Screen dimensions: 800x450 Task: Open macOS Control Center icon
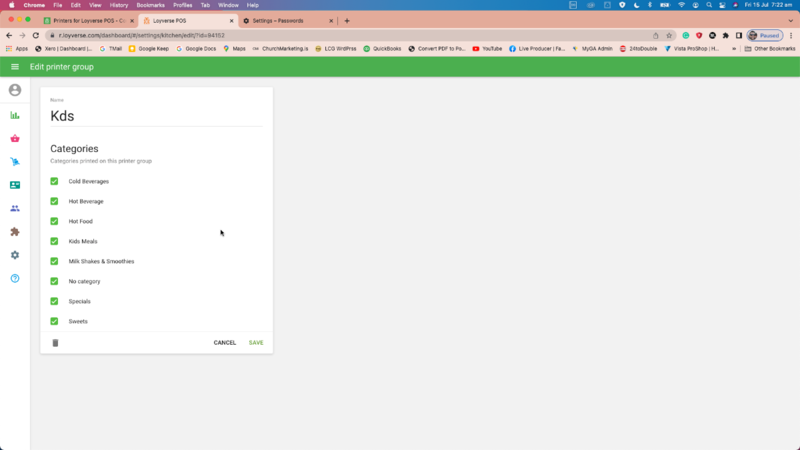pyautogui.click(x=722, y=5)
